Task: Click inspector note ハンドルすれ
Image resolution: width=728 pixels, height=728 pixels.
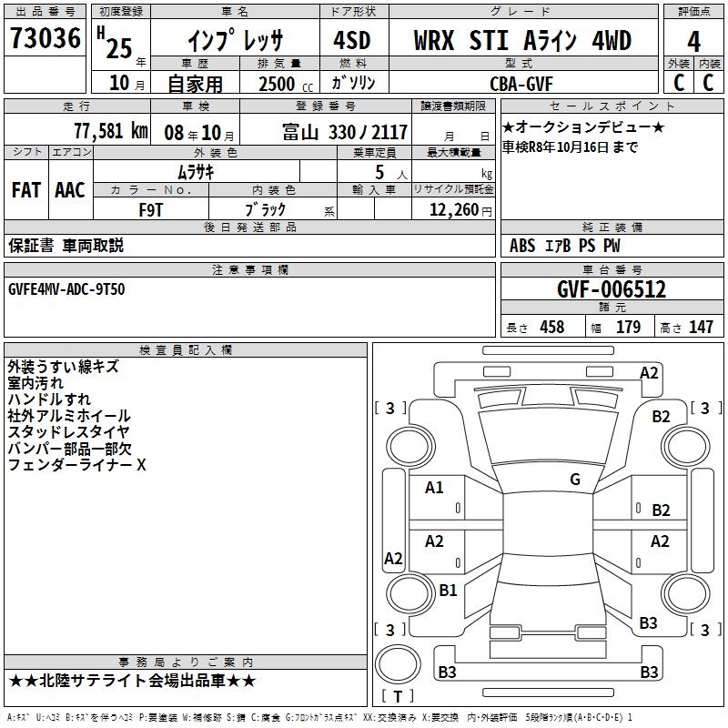Action: (49, 399)
